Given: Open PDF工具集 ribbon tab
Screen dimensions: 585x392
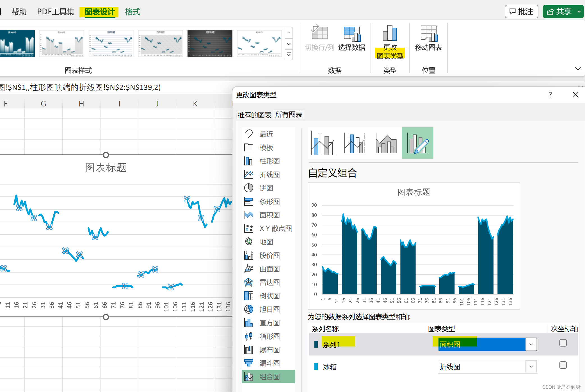Looking at the screenshot, I should click(x=56, y=12).
